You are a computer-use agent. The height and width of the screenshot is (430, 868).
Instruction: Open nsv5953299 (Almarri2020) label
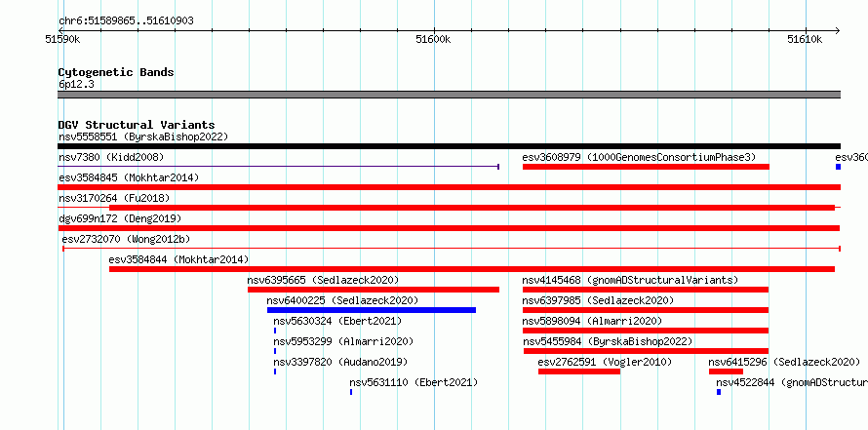click(x=343, y=341)
